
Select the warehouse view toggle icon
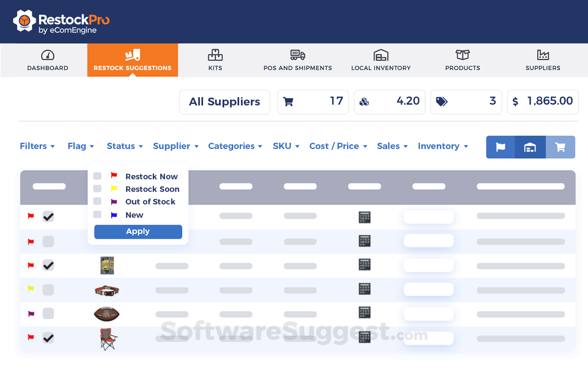coord(530,147)
